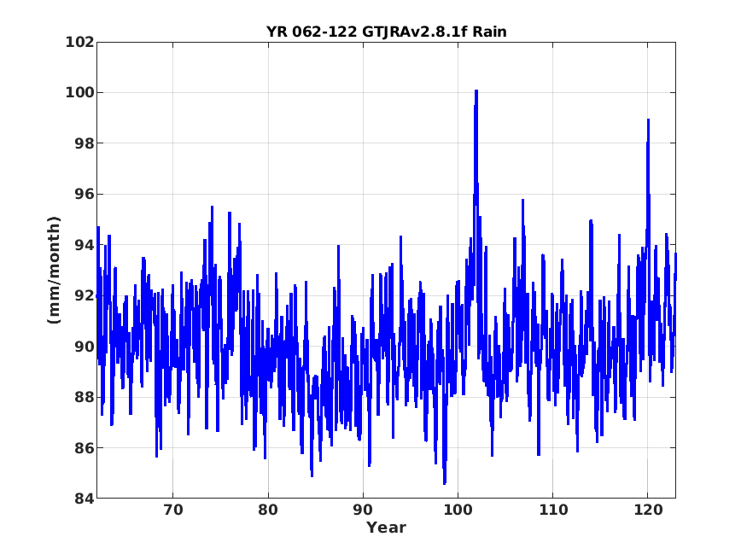Click the tallest rain peak near year 102
Screen dimensions: 747x560
(x=476, y=91)
